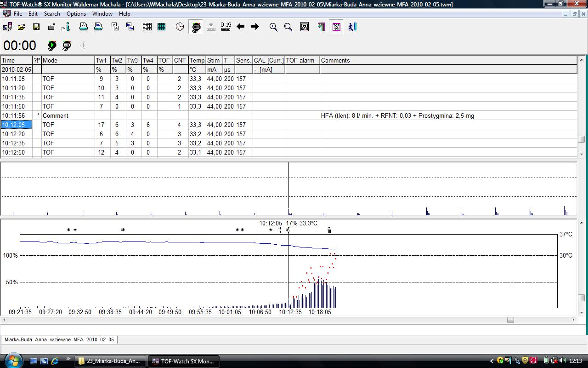This screenshot has height=368, width=588.
Task: Click the TOF alarm column header
Action: click(302, 60)
